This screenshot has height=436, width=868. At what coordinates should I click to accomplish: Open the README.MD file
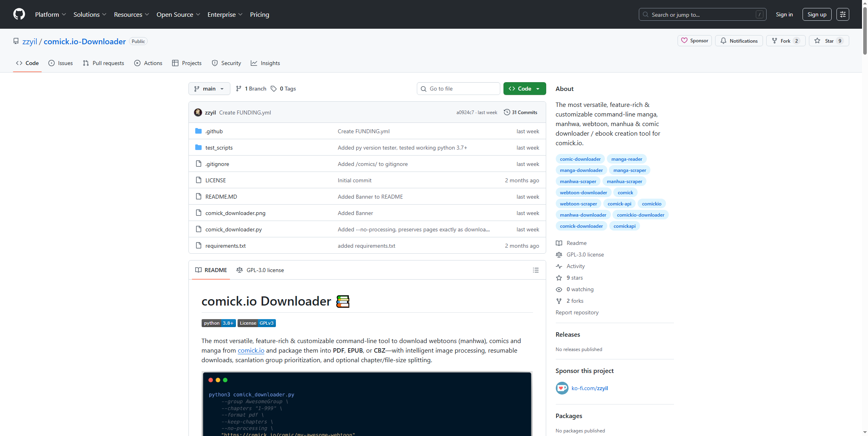pyautogui.click(x=221, y=197)
